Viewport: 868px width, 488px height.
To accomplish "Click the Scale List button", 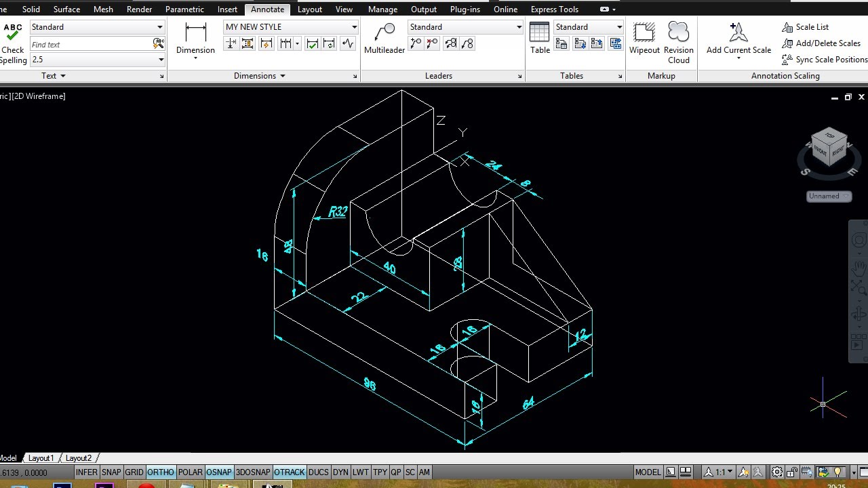I will [x=806, y=27].
